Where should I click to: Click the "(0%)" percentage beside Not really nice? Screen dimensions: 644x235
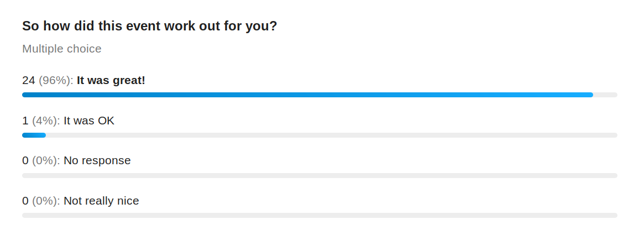point(46,201)
